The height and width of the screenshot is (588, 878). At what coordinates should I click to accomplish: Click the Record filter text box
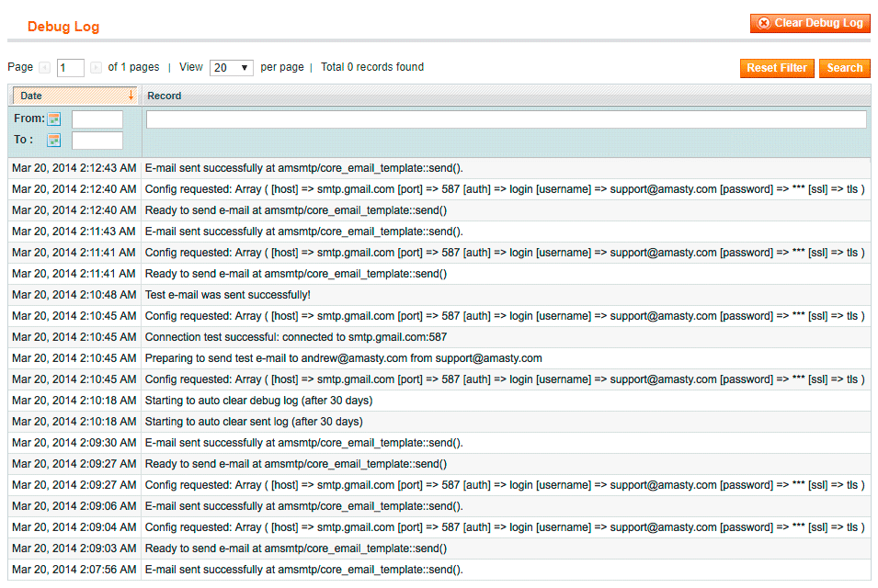coord(506,119)
